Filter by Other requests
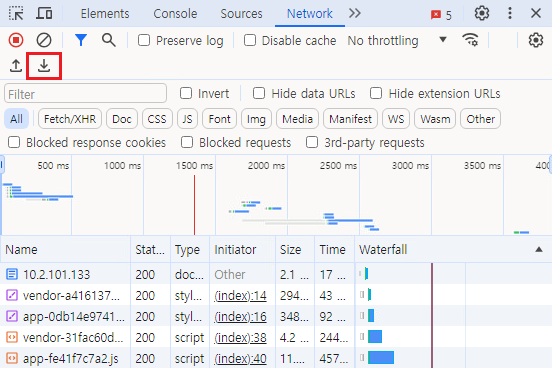 (x=481, y=119)
